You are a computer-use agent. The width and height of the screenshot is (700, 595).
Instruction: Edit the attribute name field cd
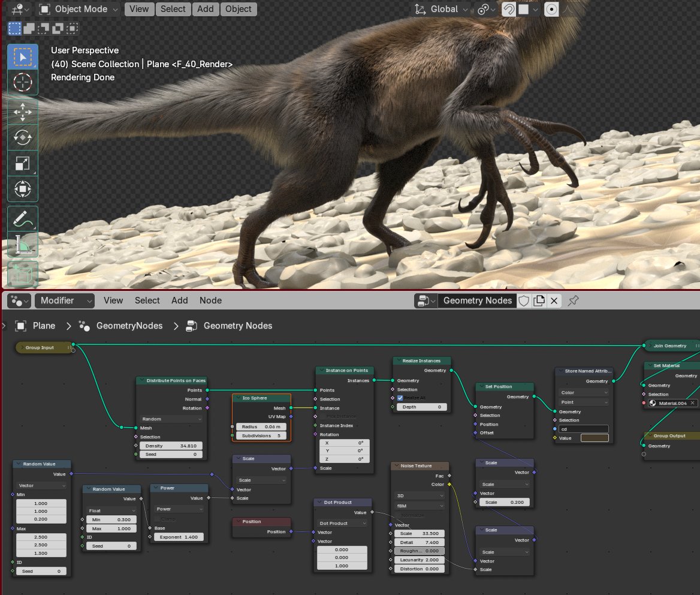click(x=584, y=429)
